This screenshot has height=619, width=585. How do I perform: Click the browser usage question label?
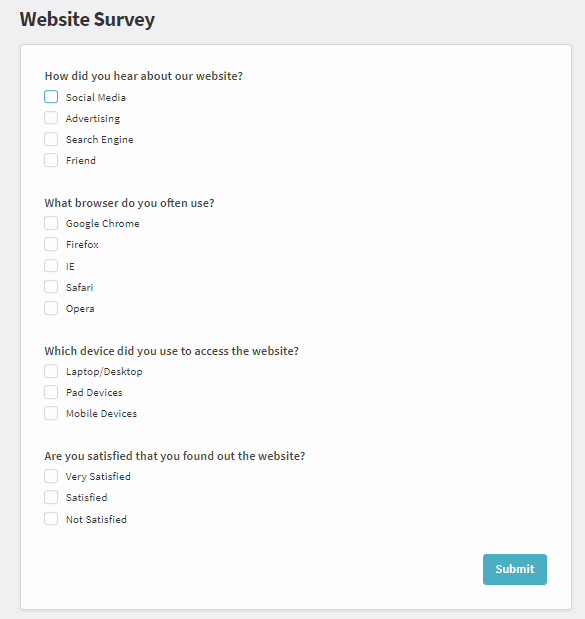(x=129, y=203)
